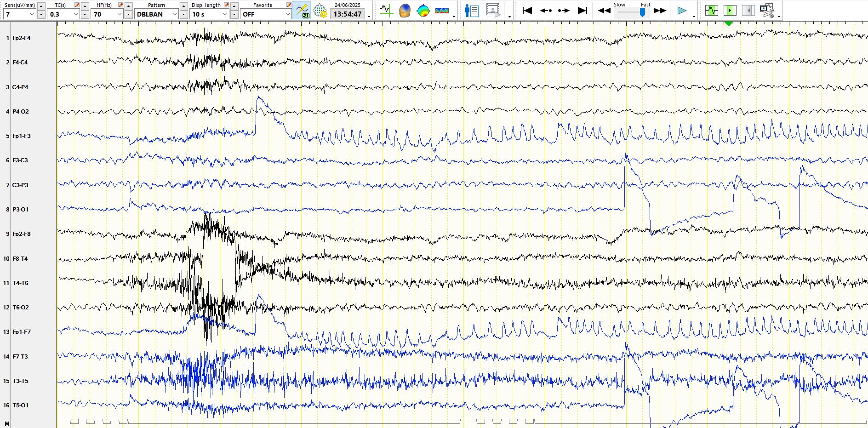868x428 pixels.
Task: Select the Fp1-F3 channel label
Action: (21, 136)
